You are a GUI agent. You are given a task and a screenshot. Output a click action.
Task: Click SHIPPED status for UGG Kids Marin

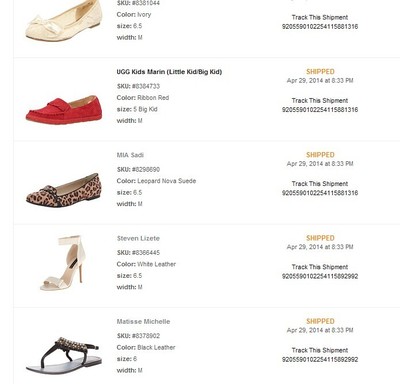coord(320,71)
